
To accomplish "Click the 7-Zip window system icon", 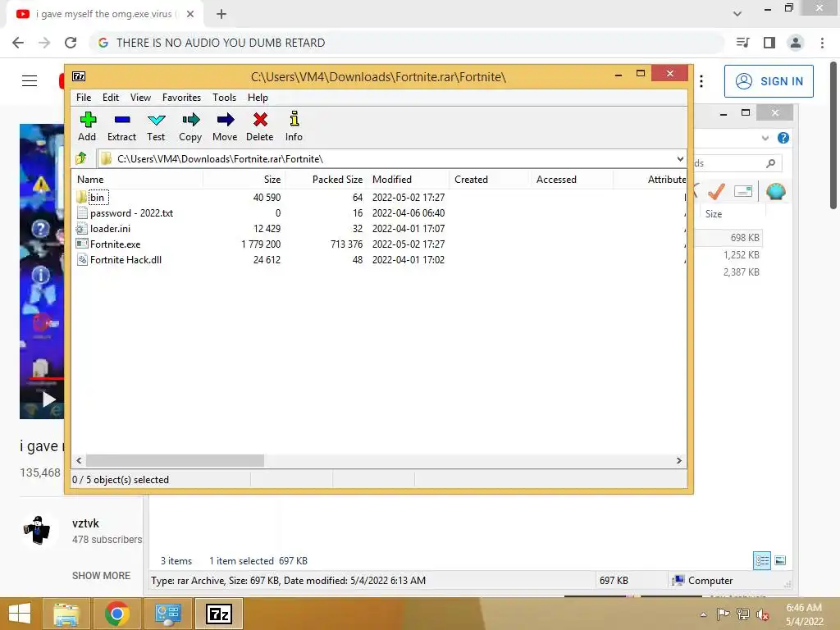I will pos(79,76).
